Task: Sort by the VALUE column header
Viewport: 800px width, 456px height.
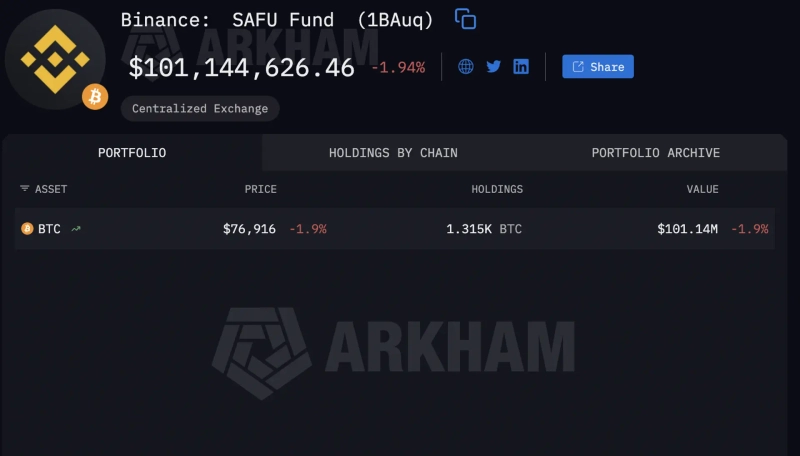Action: coord(702,189)
